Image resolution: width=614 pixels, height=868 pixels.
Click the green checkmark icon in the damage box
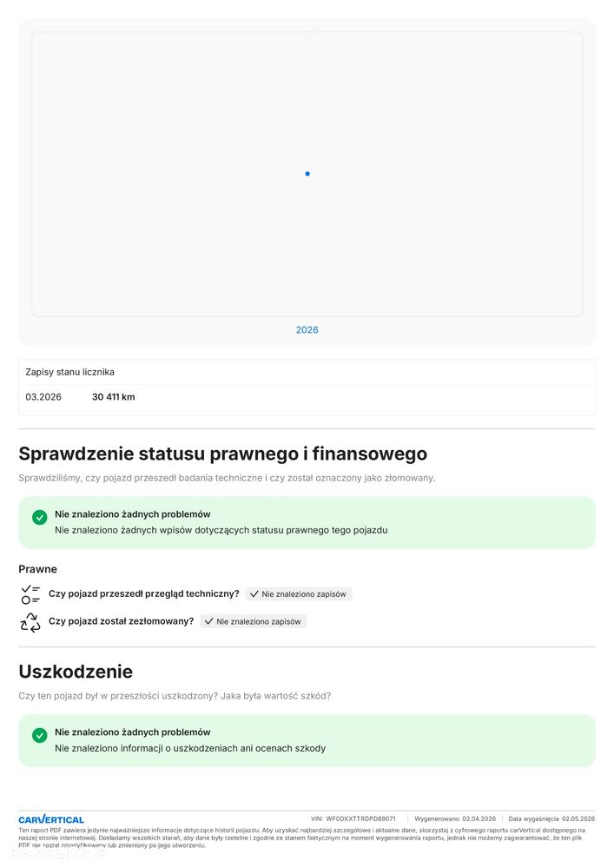(x=39, y=735)
